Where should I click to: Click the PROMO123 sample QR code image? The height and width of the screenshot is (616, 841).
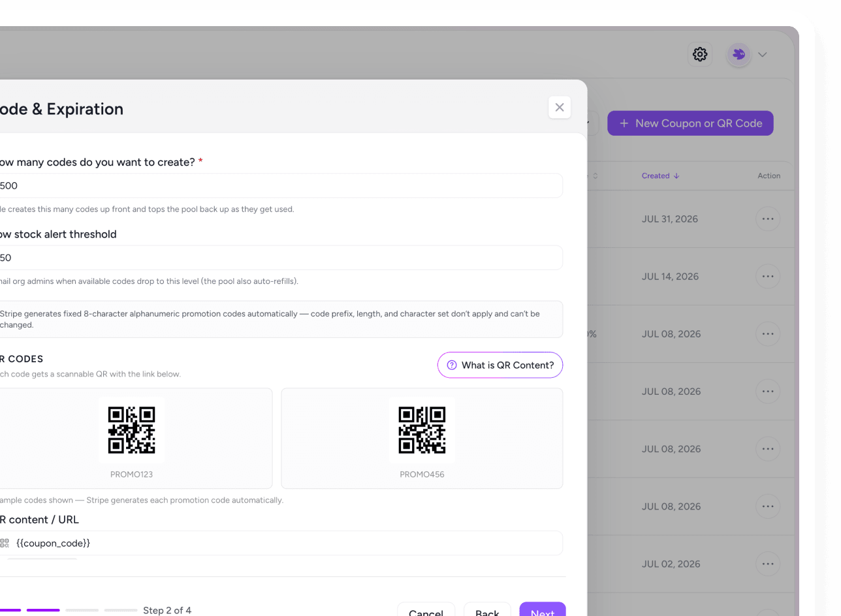131,430
